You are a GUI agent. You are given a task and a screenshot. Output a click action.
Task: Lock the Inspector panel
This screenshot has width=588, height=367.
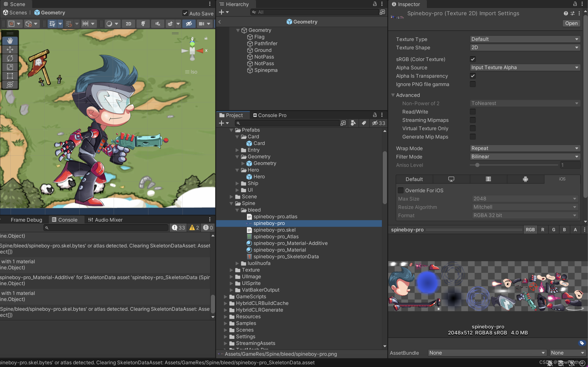click(575, 4)
